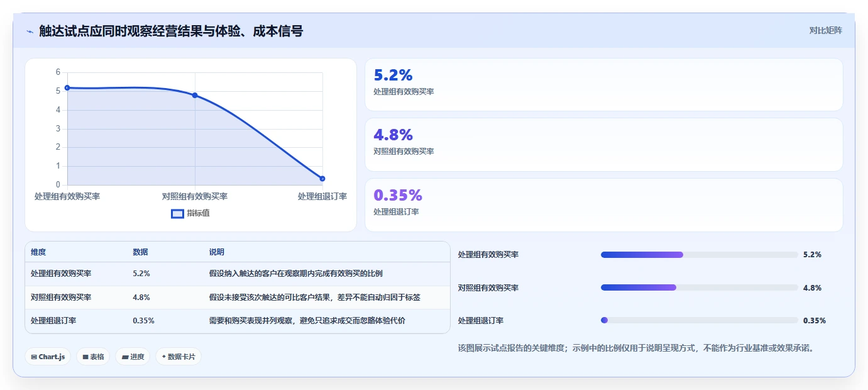Image resolution: width=868 pixels, height=390 pixels.
Task: Click the 0.35% value in table
Action: coord(143,321)
